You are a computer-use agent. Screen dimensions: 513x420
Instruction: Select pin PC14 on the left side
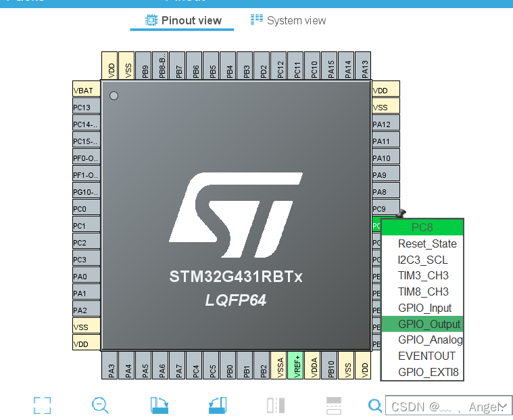[x=87, y=122]
